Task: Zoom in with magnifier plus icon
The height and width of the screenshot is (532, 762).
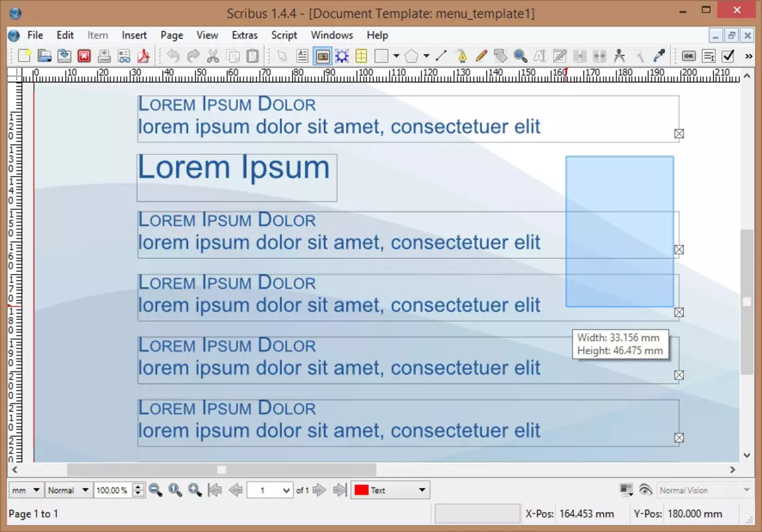Action: (195, 490)
